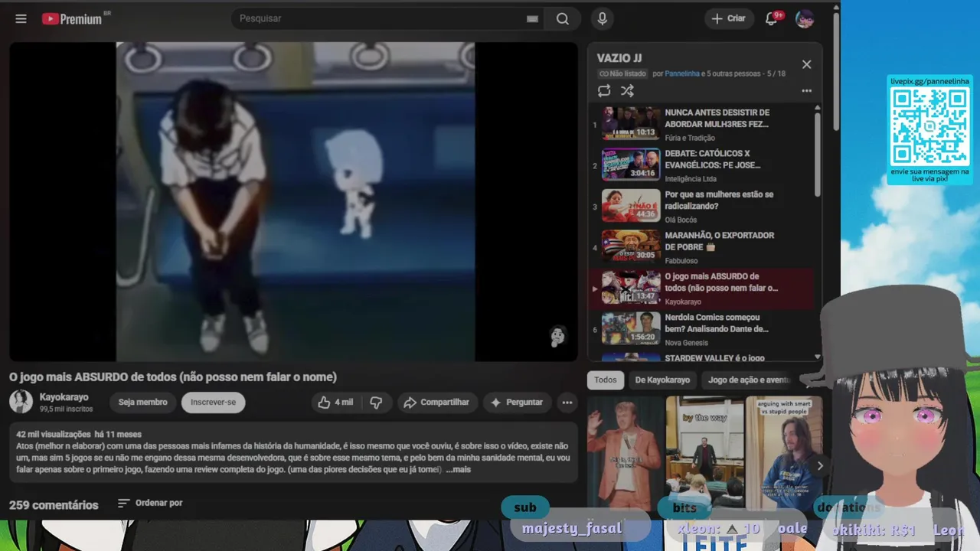Select 'Nerdola Comics começou bem?' playlist item
Screen dimensions: 980x551
701,329
